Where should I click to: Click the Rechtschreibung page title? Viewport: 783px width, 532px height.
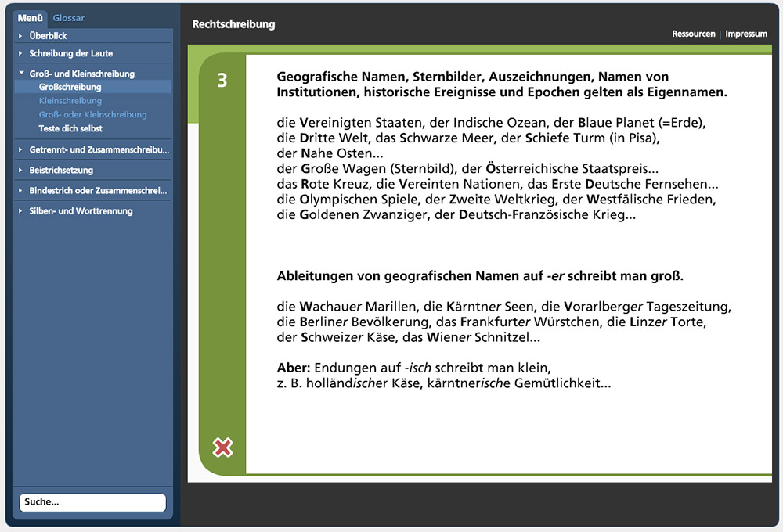click(233, 24)
